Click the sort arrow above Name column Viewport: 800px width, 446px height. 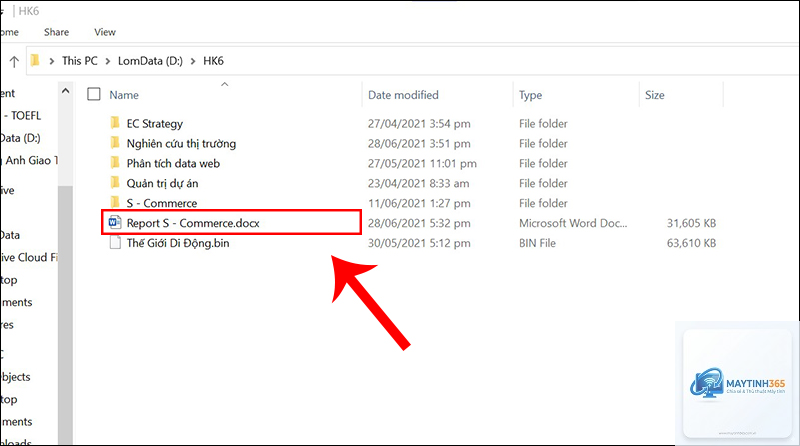(224, 84)
